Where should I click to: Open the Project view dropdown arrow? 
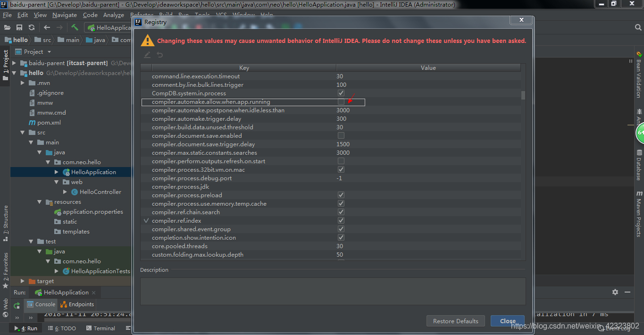(49, 52)
